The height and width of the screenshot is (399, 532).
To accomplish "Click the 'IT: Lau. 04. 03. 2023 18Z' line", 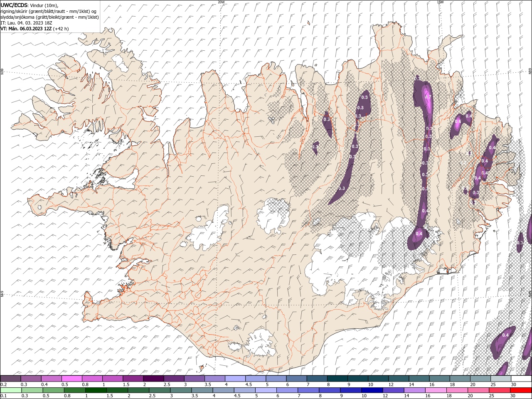I will (x=26, y=22).
